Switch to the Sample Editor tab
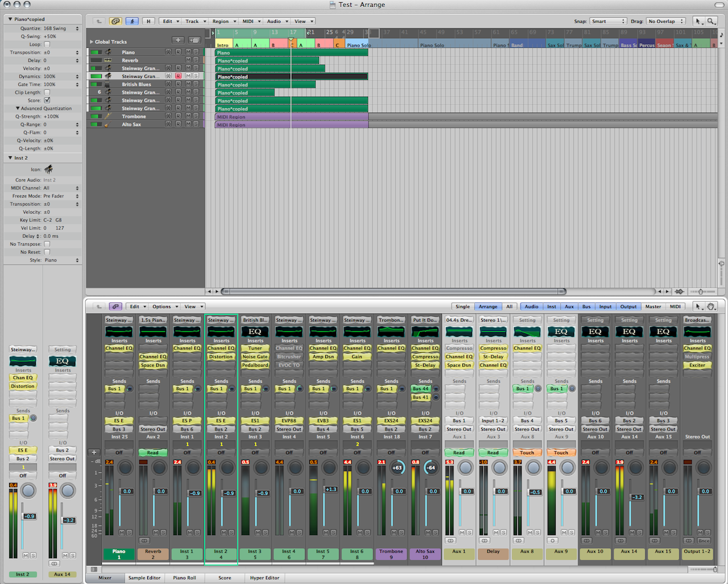Viewport: 728px width, 584px height. (x=144, y=578)
